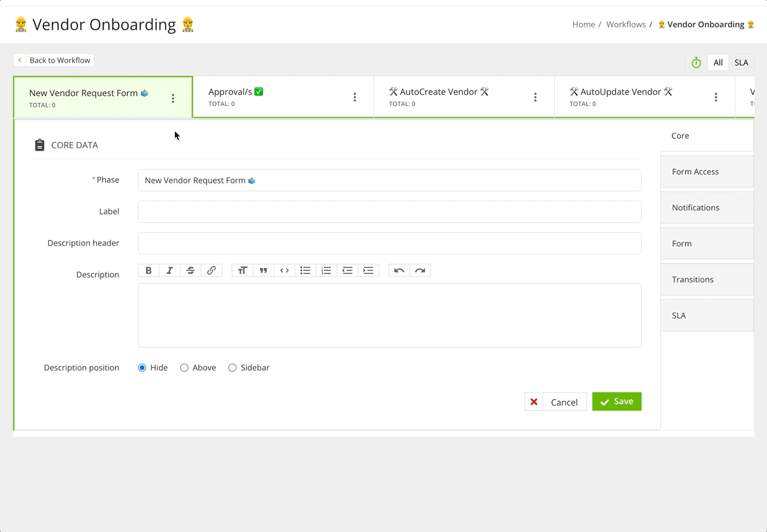Select the Hide description position option

pyautogui.click(x=141, y=367)
